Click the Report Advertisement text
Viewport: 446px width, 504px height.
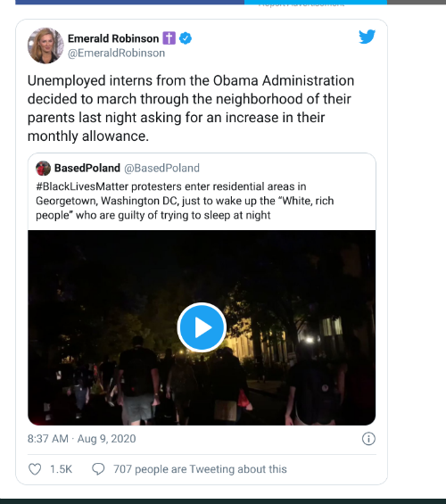click(301, 4)
